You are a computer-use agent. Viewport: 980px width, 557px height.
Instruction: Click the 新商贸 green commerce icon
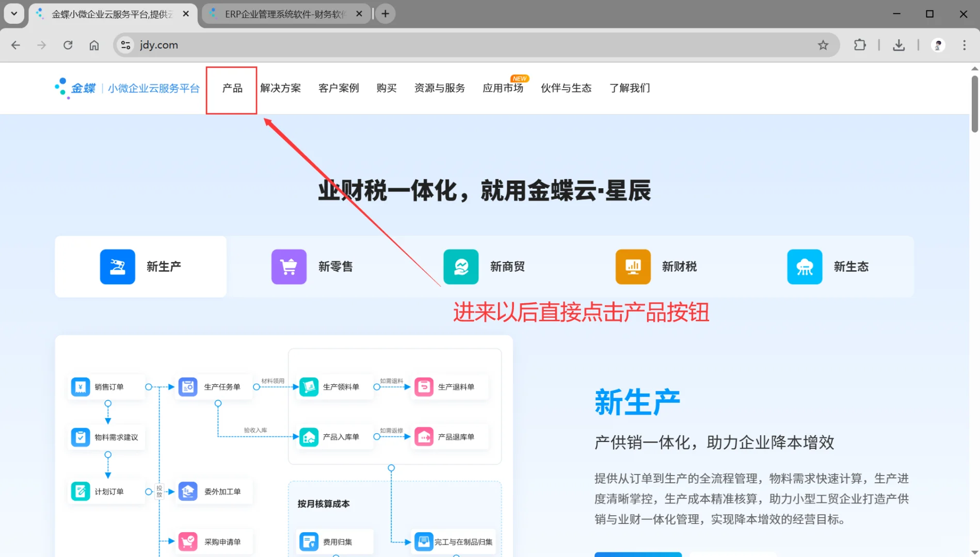[461, 267]
